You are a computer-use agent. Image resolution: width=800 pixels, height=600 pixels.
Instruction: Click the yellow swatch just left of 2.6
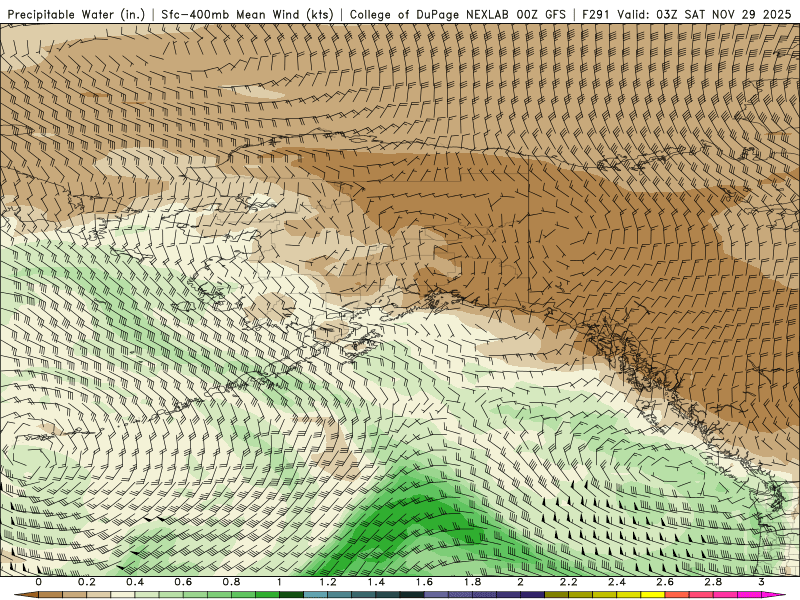point(653,595)
